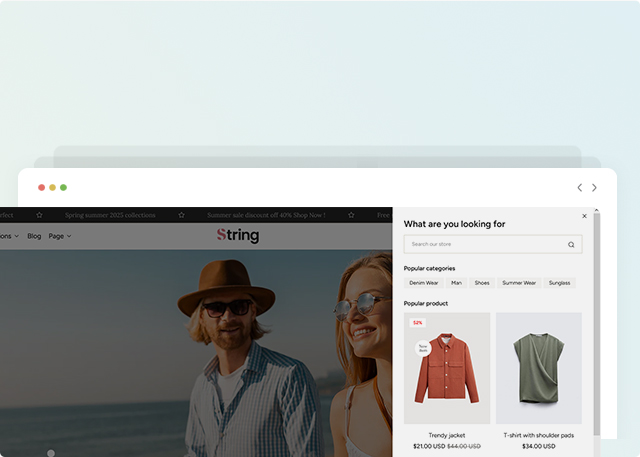Click the 52% discount badge on jacket

click(417, 322)
